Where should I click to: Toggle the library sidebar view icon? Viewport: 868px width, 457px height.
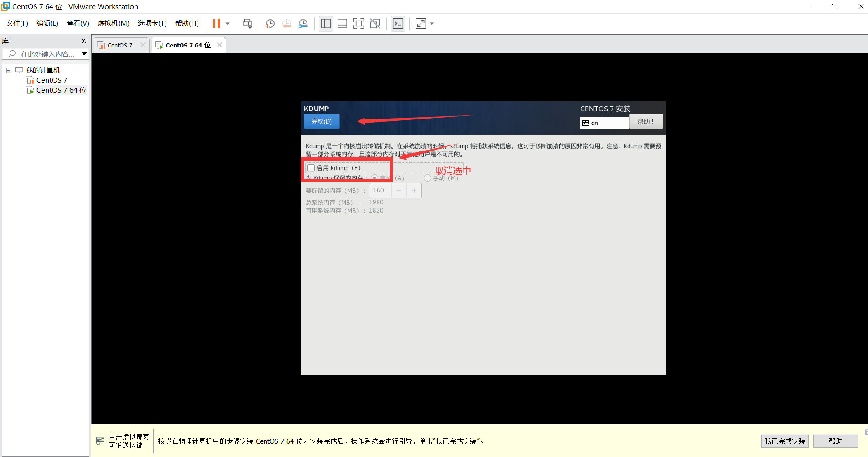(x=326, y=23)
